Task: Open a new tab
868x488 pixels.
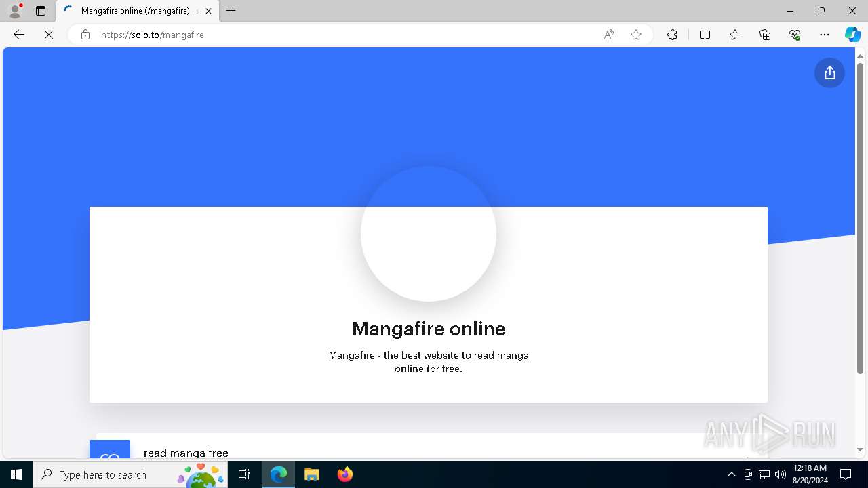Action: (231, 11)
